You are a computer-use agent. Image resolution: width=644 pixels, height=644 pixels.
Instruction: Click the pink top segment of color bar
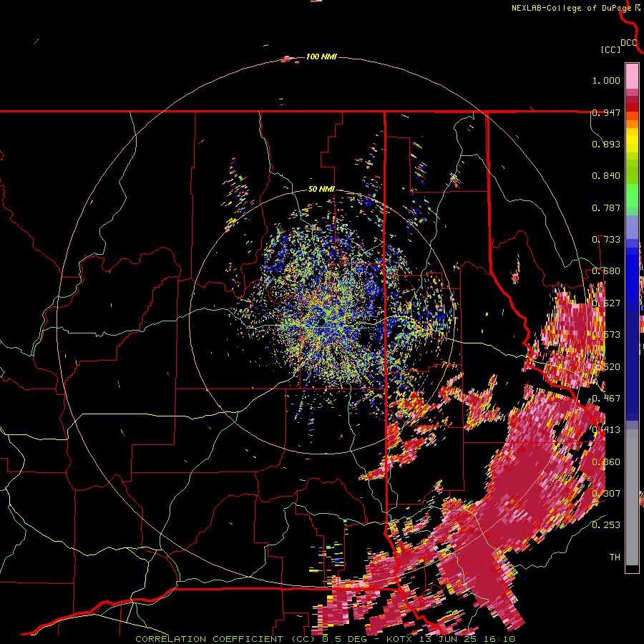tap(632, 77)
